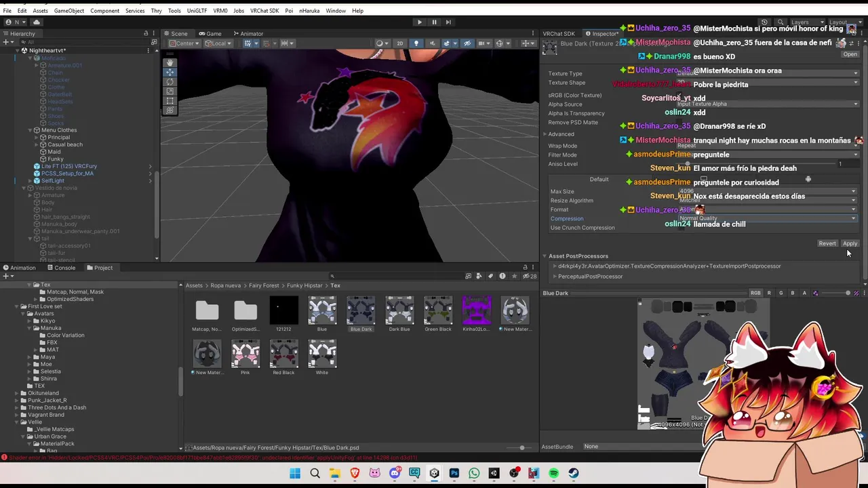This screenshot has width=868, height=488.
Task: Select the Rotate tool
Action: coord(170,81)
